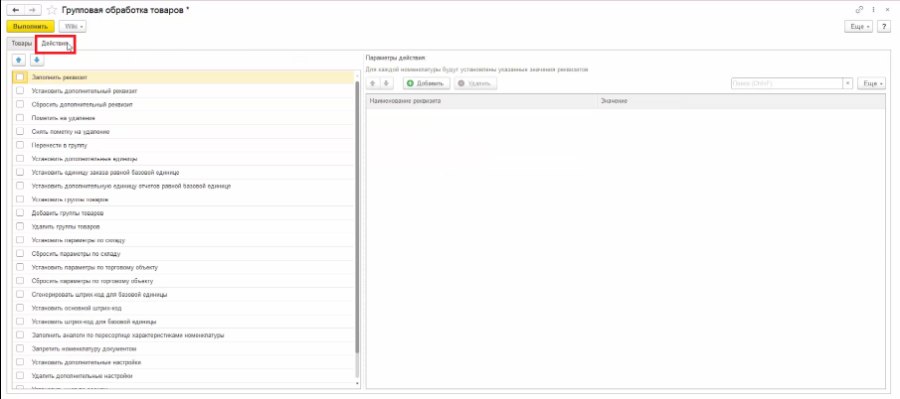Switch to the Товары tab
This screenshot has width=900, height=399.
point(22,44)
